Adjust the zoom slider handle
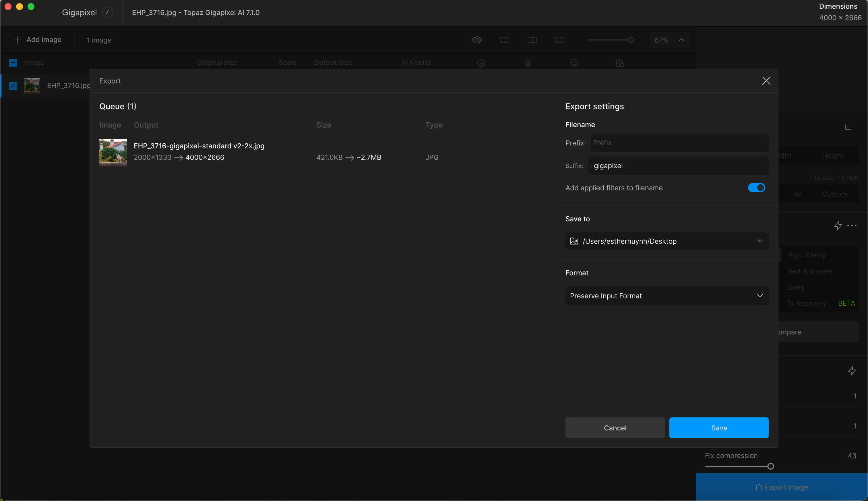Image resolution: width=868 pixels, height=501 pixels. [631, 40]
